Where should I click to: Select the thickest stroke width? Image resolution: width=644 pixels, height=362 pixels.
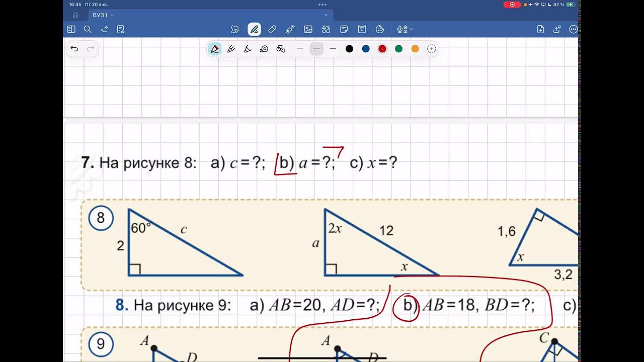click(x=333, y=49)
